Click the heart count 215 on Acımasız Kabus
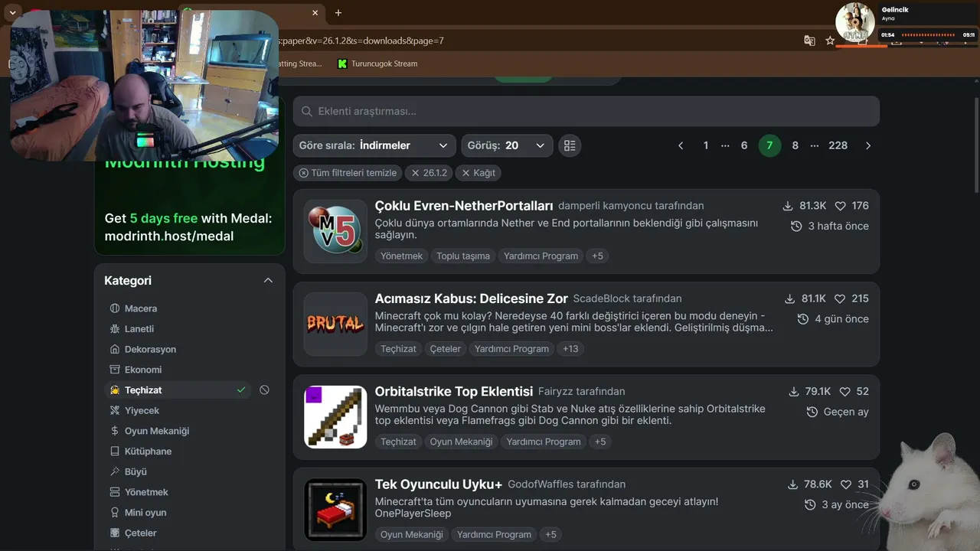This screenshot has width=980, height=551. [851, 298]
